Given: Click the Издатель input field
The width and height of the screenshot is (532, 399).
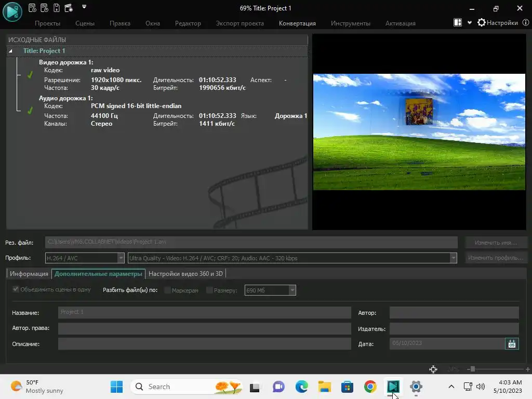Looking at the screenshot, I should (454, 328).
